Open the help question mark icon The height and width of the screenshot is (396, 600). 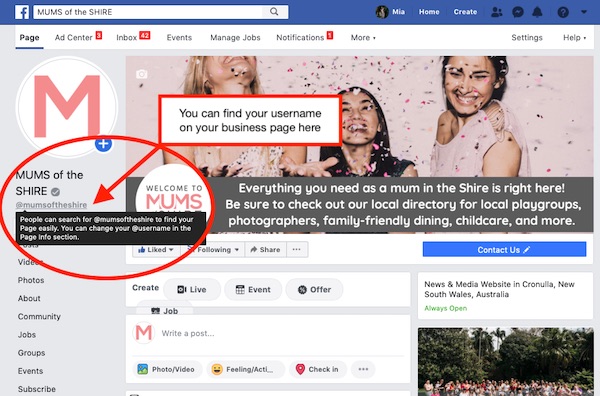[x=563, y=12]
